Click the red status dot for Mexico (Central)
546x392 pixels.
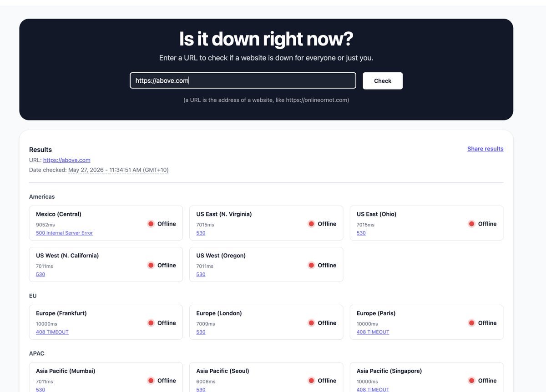pyautogui.click(x=151, y=224)
